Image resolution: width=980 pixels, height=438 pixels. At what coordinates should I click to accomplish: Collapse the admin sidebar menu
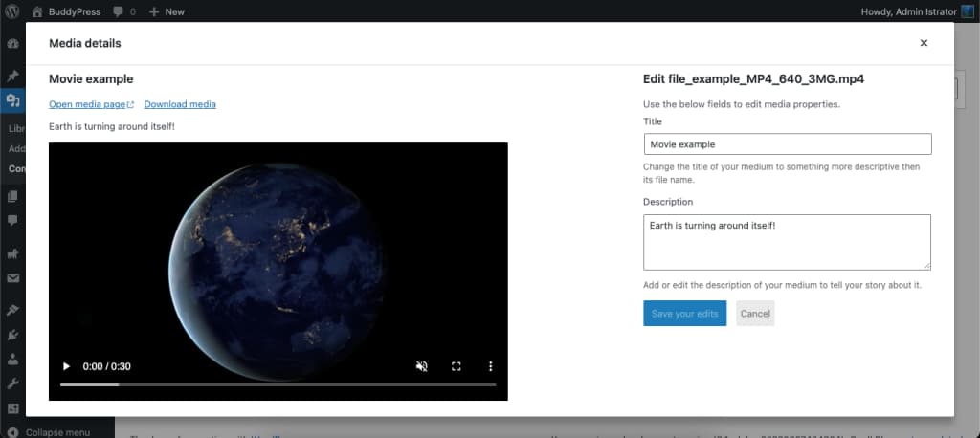pos(49,432)
